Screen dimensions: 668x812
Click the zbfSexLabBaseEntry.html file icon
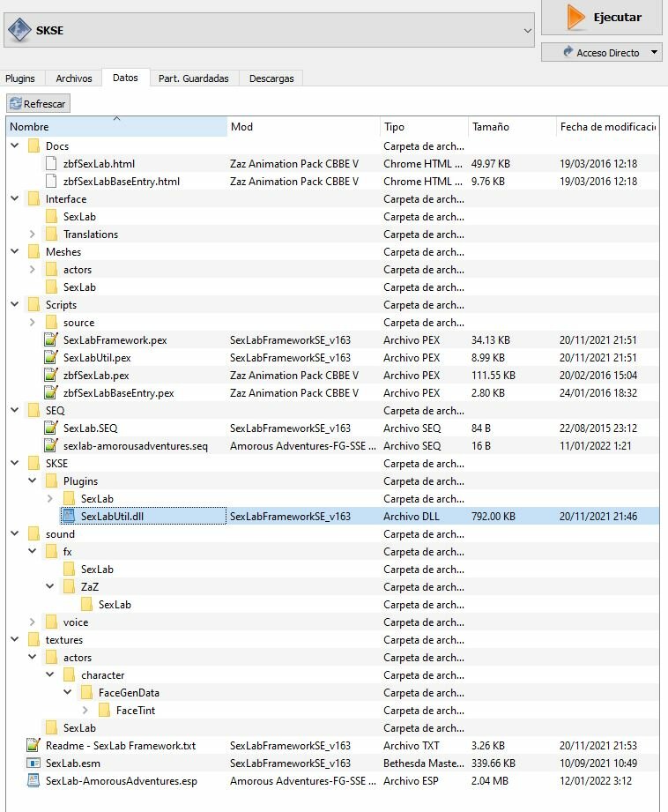[51, 182]
